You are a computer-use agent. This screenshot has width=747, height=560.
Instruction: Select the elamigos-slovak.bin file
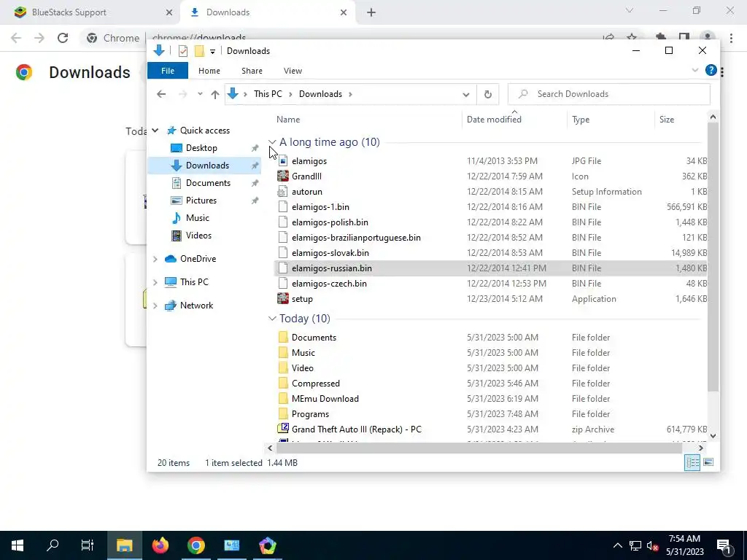point(330,252)
